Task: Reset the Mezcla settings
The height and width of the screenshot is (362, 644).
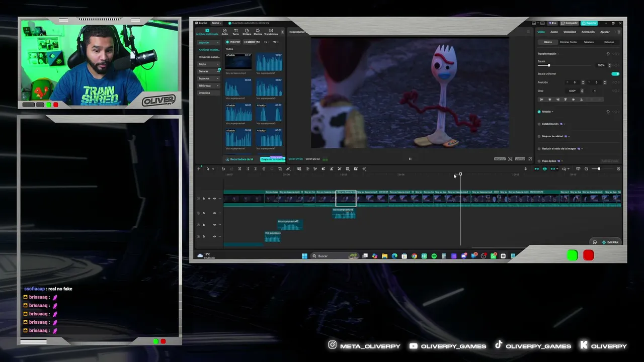Action: click(x=608, y=112)
